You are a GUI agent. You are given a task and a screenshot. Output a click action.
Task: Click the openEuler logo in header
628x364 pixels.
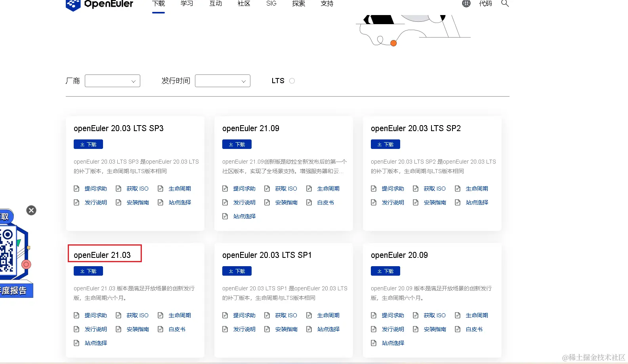(x=99, y=5)
